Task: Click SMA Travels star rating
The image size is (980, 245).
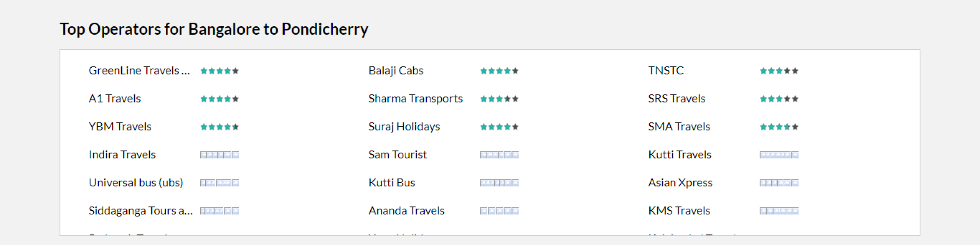Action: point(779,127)
